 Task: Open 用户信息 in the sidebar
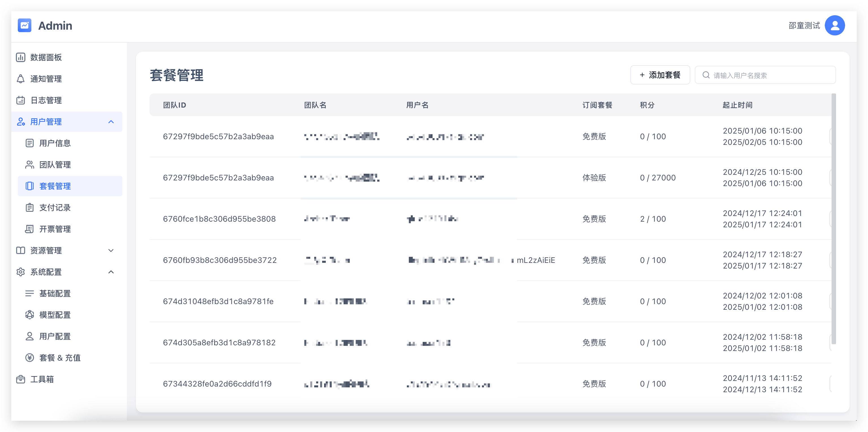click(x=55, y=143)
